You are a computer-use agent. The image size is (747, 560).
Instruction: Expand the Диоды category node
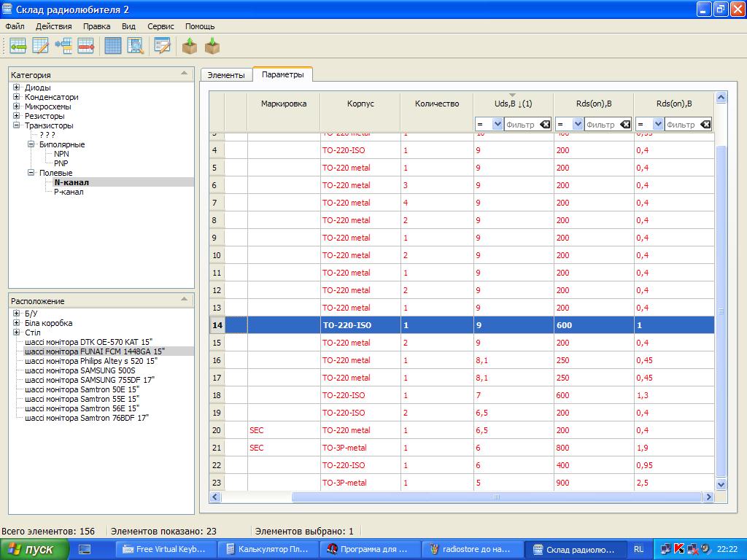[16, 87]
